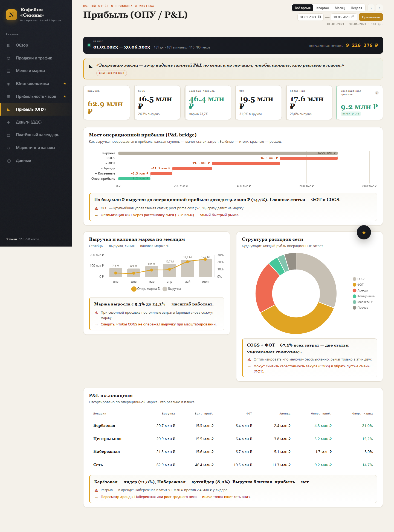Click the Опер. маржа column header
Screen dimensions: 394x532
(362, 414)
